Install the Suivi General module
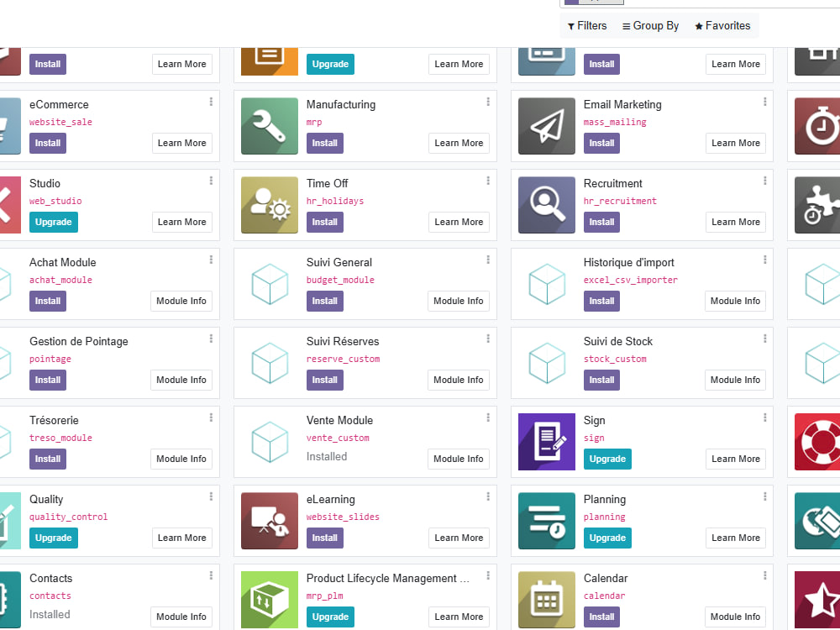 pos(324,301)
